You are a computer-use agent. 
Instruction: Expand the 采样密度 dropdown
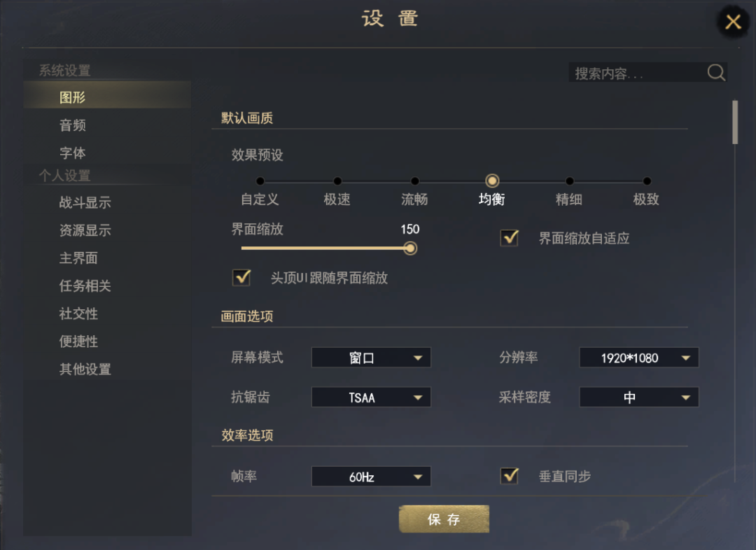pos(638,397)
